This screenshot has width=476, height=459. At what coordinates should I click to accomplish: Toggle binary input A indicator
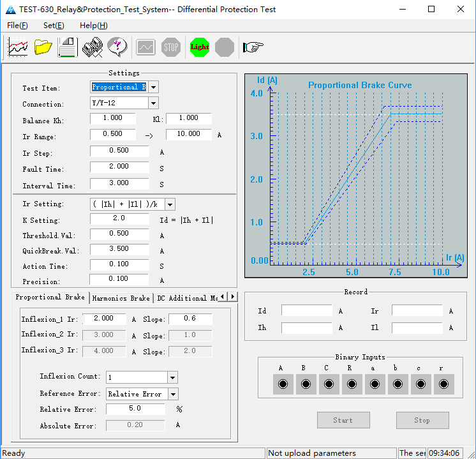283,384
